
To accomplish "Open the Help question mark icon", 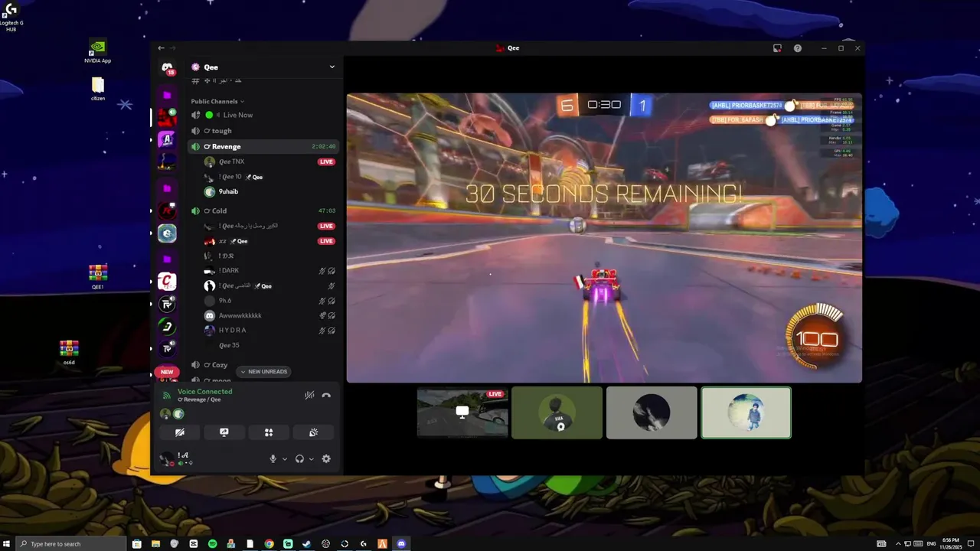I will (x=798, y=47).
